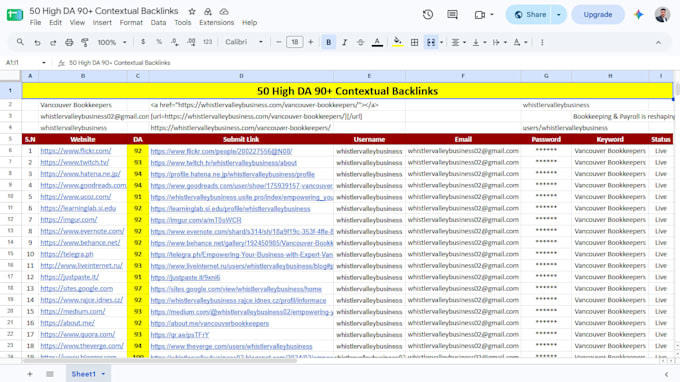This screenshot has width=680, height=382.
Task: Search the toolbar menus
Action: pyautogui.click(x=20, y=42)
